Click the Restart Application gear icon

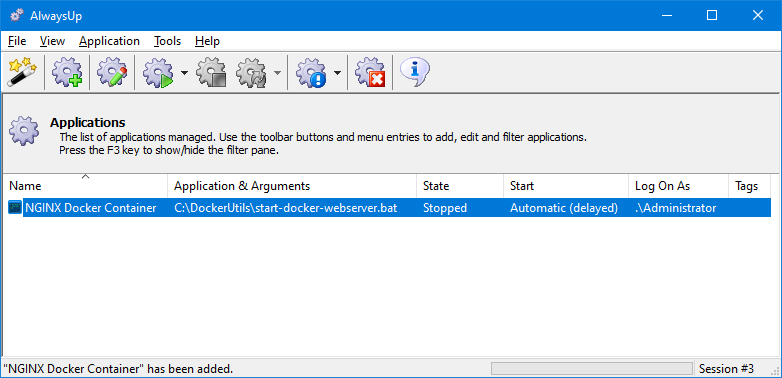tap(252, 73)
